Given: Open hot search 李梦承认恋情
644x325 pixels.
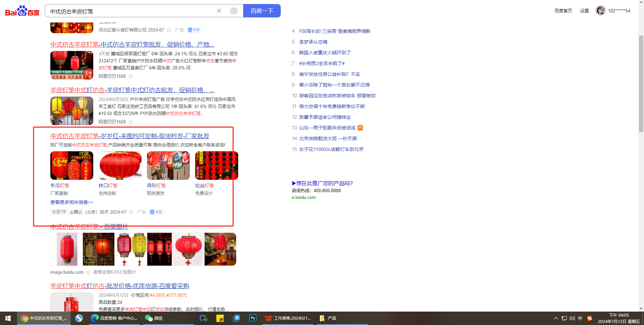Looking at the screenshot, I should pos(313,42).
